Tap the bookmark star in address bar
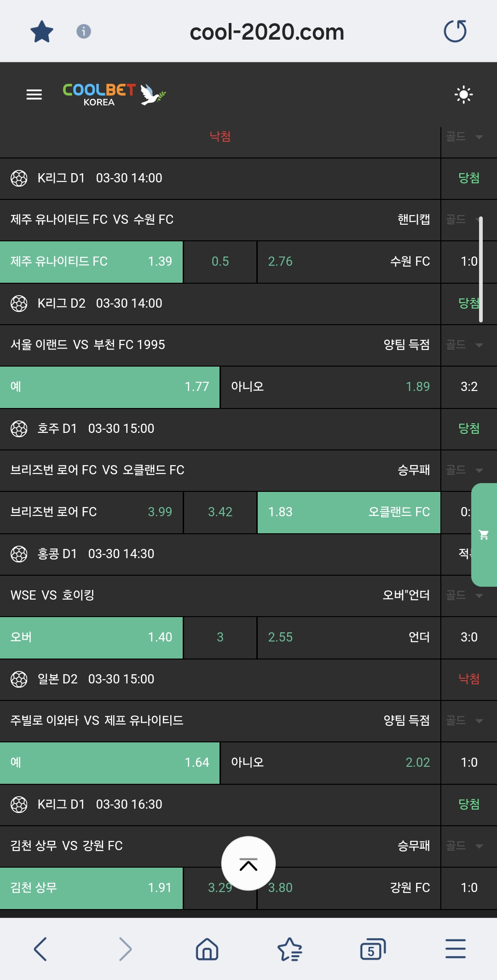Image resolution: width=497 pixels, height=980 pixels. pos(42,32)
